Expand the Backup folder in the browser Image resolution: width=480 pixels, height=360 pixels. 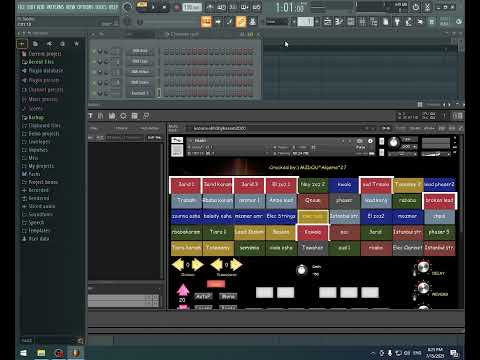[33, 117]
